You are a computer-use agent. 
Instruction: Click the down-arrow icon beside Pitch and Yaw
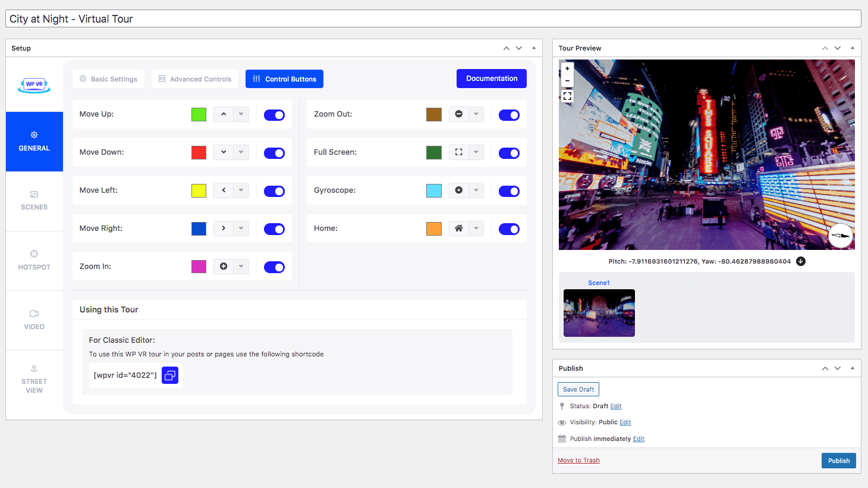[x=801, y=261]
